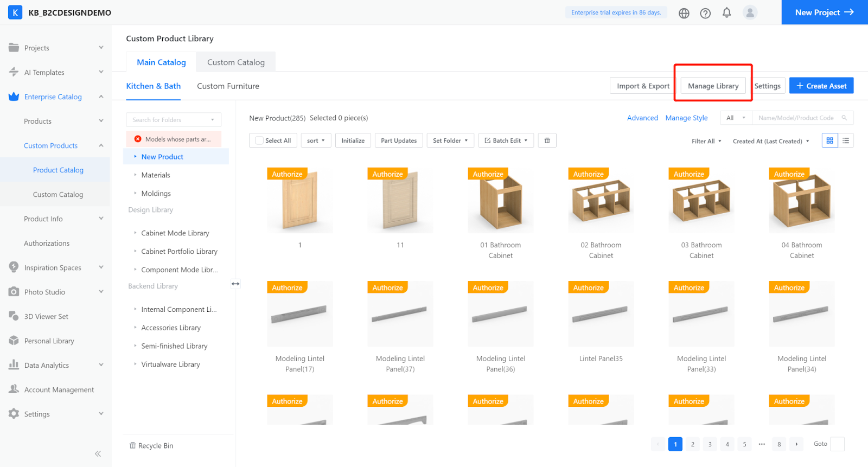Image resolution: width=868 pixels, height=467 pixels.
Task: Click the trash delete icon in toolbar
Action: click(x=547, y=140)
